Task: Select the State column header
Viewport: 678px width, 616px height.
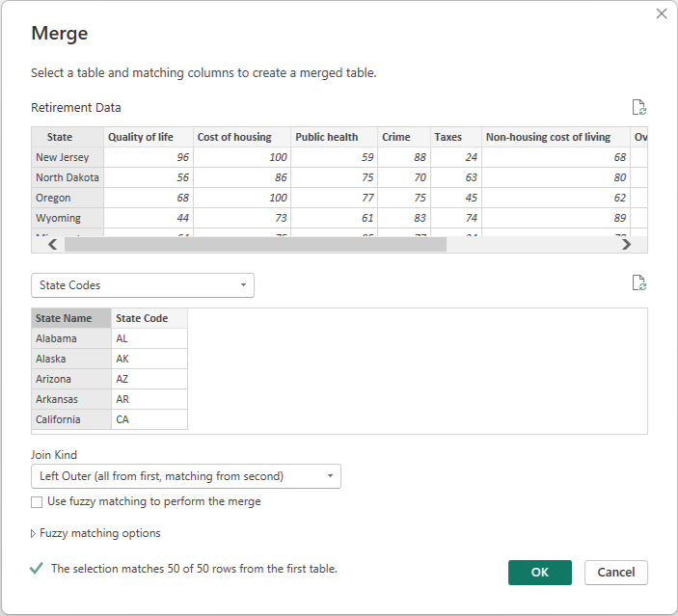Action: click(x=68, y=137)
